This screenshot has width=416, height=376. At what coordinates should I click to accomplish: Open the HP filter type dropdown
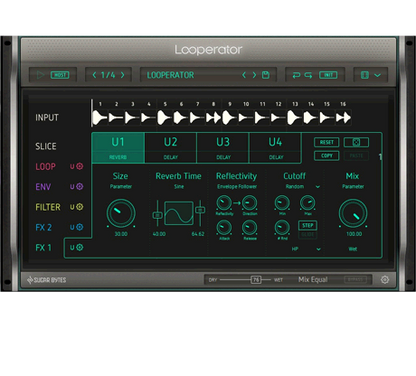(306, 249)
